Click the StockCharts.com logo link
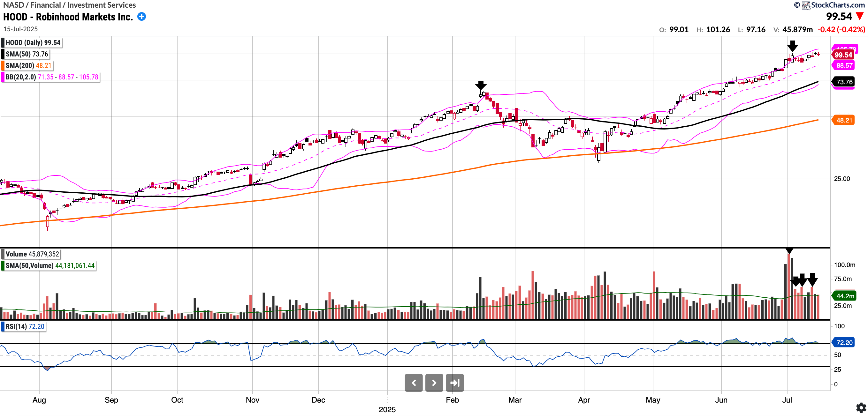868x416 pixels. (x=833, y=5)
